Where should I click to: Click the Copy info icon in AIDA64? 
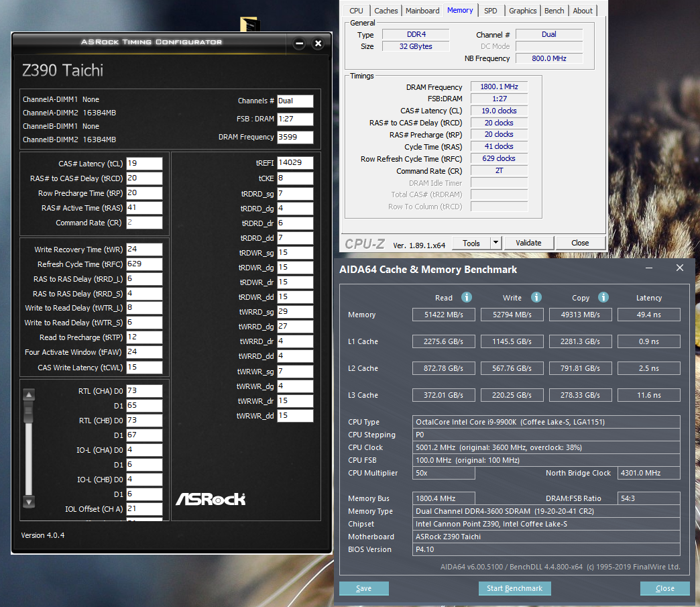click(603, 297)
